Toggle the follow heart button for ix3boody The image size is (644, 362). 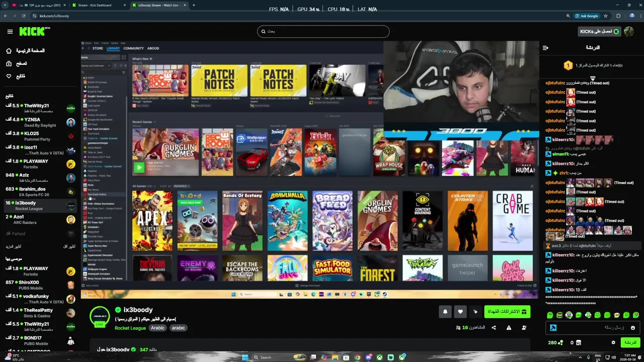460,312
